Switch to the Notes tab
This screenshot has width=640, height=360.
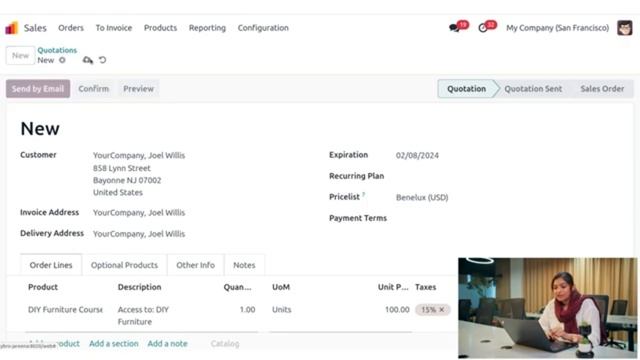coord(244,265)
